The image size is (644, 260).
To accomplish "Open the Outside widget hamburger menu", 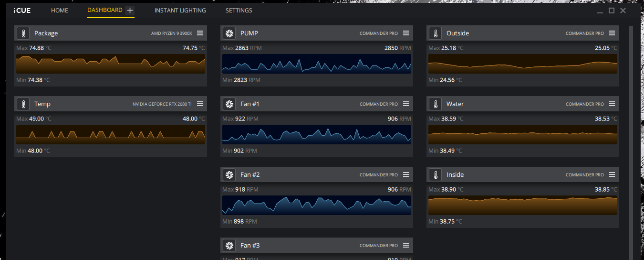I will [x=612, y=33].
